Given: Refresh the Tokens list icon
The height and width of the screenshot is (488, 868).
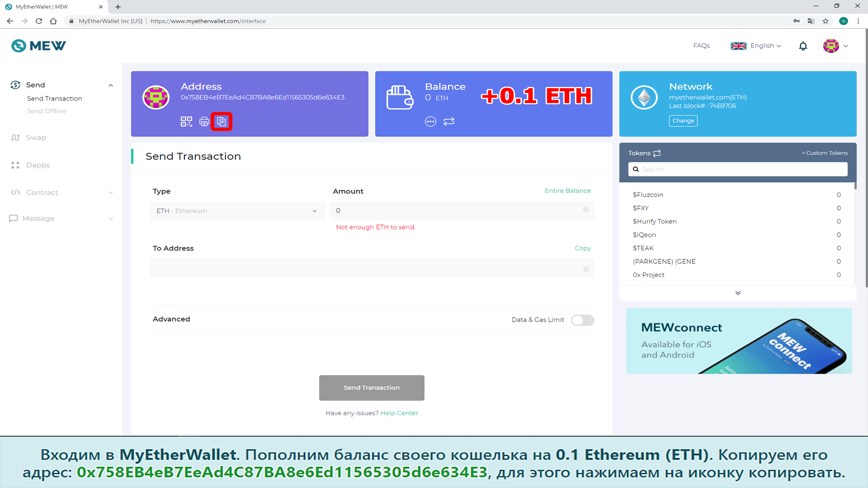Looking at the screenshot, I should [657, 153].
